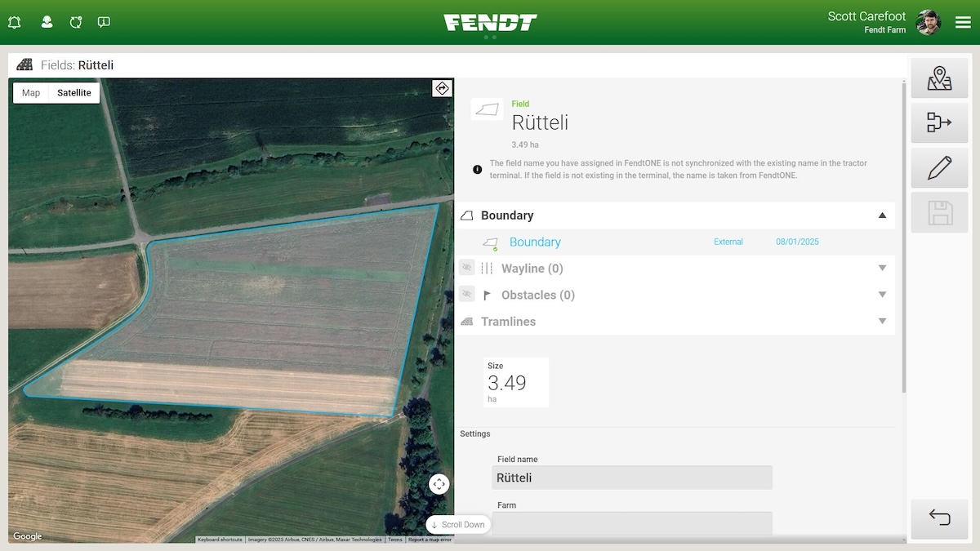Collapse the Boundary section
Image resolution: width=980 pixels, height=551 pixels.
pyautogui.click(x=882, y=214)
